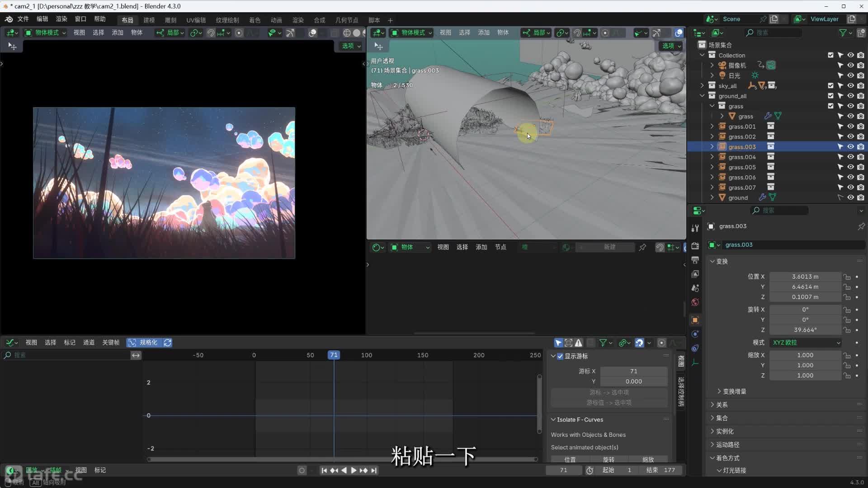This screenshot has width=868, height=488.
Task: Click the Play animation button
Action: tap(354, 470)
